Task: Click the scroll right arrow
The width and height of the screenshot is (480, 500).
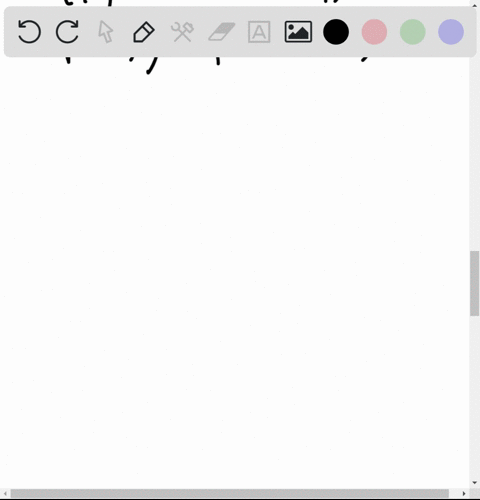Action: click(464, 493)
